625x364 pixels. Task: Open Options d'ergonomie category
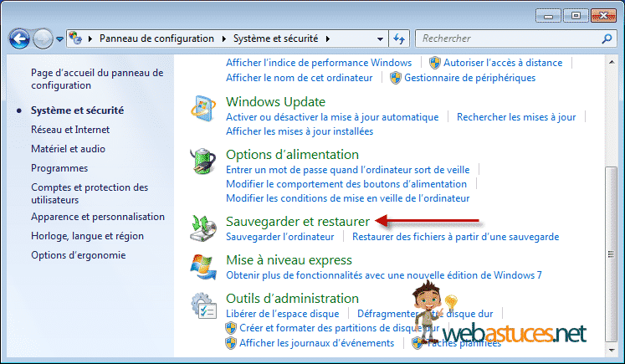coord(79,255)
